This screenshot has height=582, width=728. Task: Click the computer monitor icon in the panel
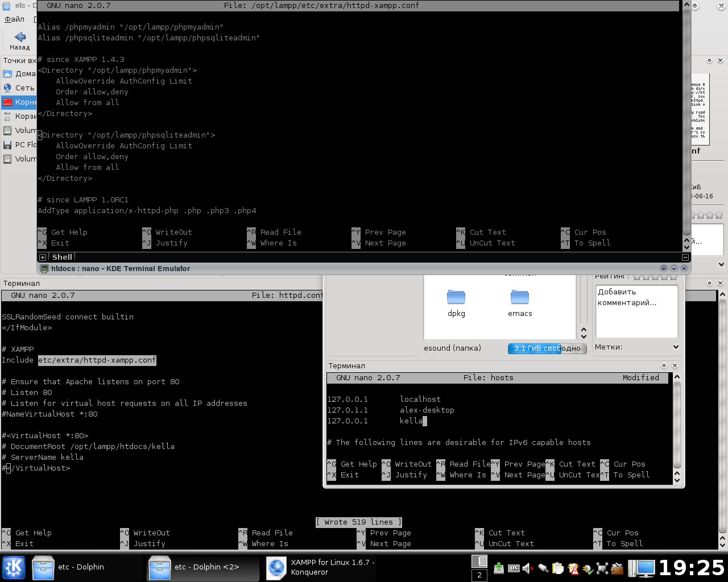coord(642,568)
